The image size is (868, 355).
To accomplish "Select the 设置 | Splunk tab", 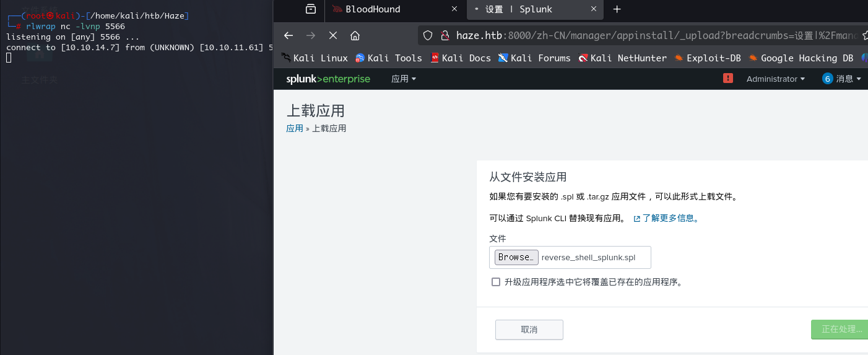I will click(x=534, y=9).
